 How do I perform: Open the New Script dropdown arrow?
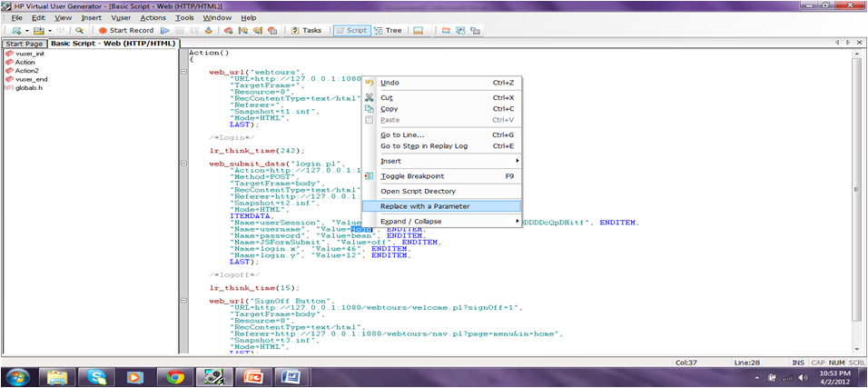coord(26,31)
